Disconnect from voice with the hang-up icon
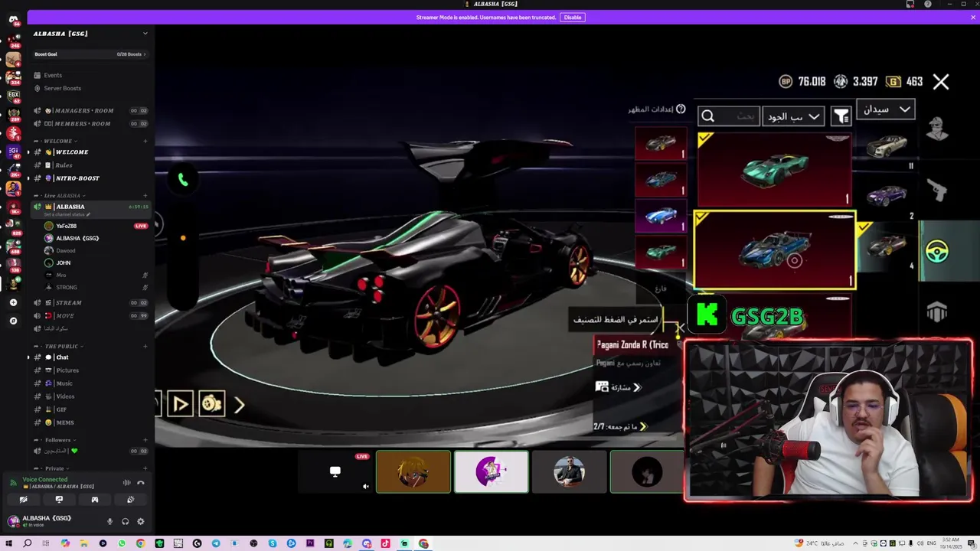 pyautogui.click(x=140, y=482)
